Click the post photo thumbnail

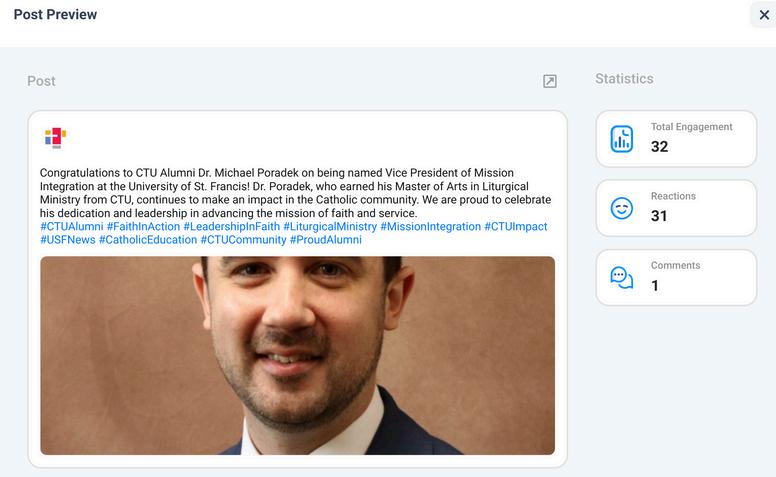click(297, 355)
